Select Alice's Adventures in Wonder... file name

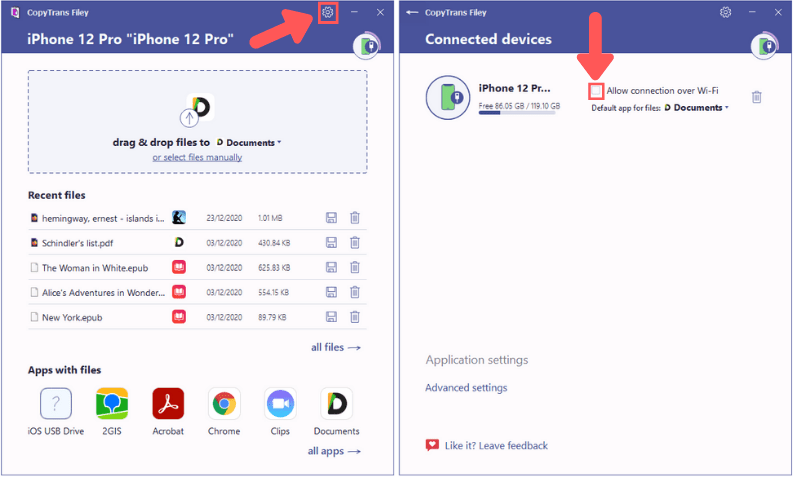click(103, 293)
